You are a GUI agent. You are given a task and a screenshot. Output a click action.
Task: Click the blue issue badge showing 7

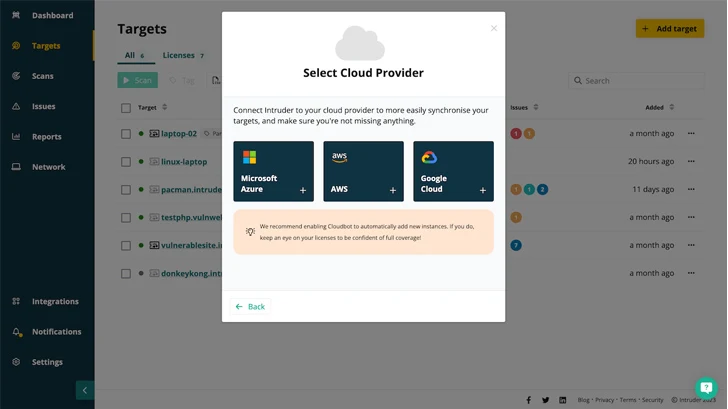(516, 245)
